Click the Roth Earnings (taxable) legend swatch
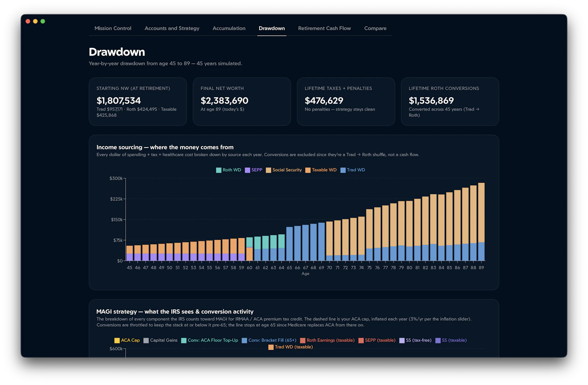588x385 pixels. click(303, 341)
